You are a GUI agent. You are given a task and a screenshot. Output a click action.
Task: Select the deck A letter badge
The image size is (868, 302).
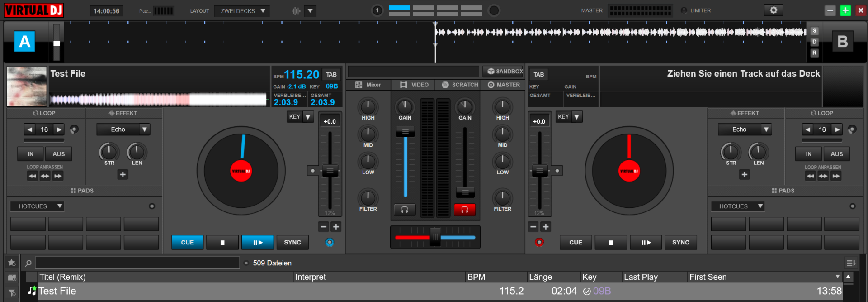[x=24, y=42]
